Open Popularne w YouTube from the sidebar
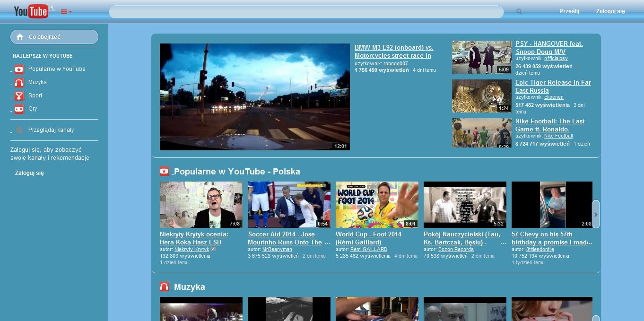This screenshot has height=321, width=644. pos(56,69)
